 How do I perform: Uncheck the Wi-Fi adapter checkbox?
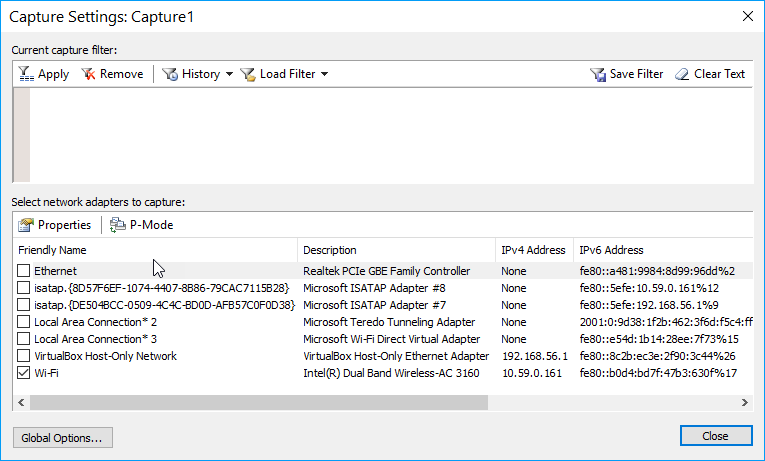coord(24,373)
